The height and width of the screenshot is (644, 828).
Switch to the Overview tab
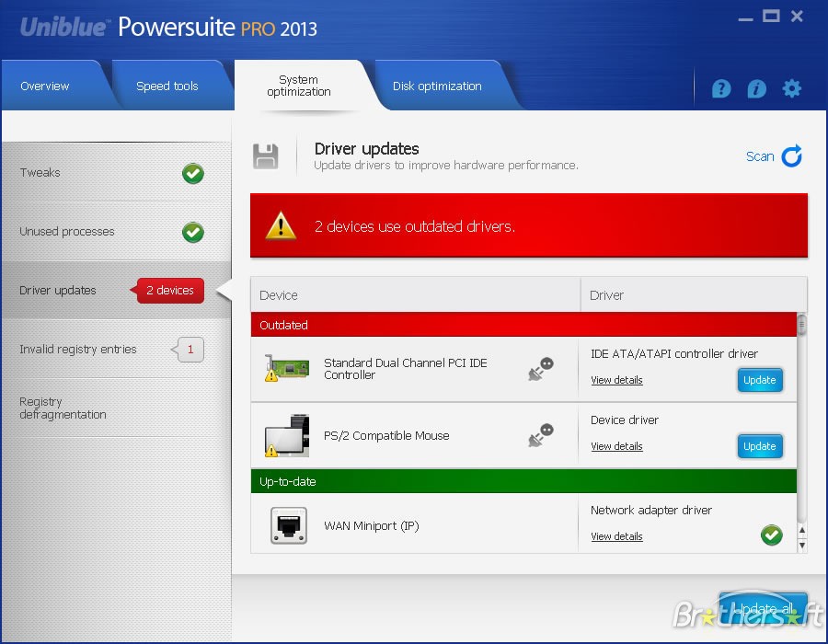(52, 86)
